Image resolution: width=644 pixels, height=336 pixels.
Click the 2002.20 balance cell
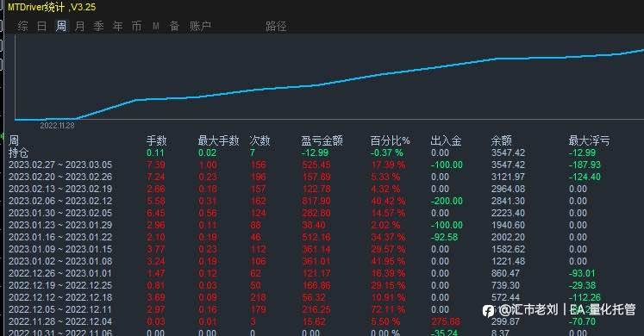point(508,237)
